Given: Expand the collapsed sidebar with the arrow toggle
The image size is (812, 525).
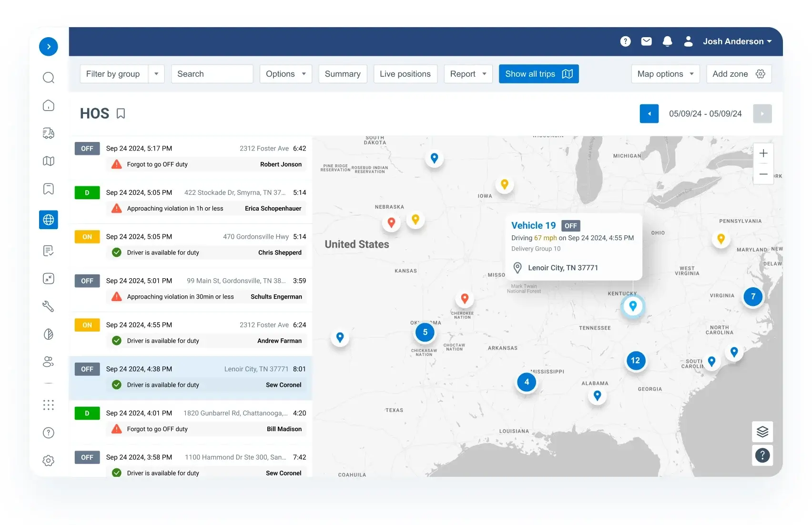Looking at the screenshot, I should (48, 46).
